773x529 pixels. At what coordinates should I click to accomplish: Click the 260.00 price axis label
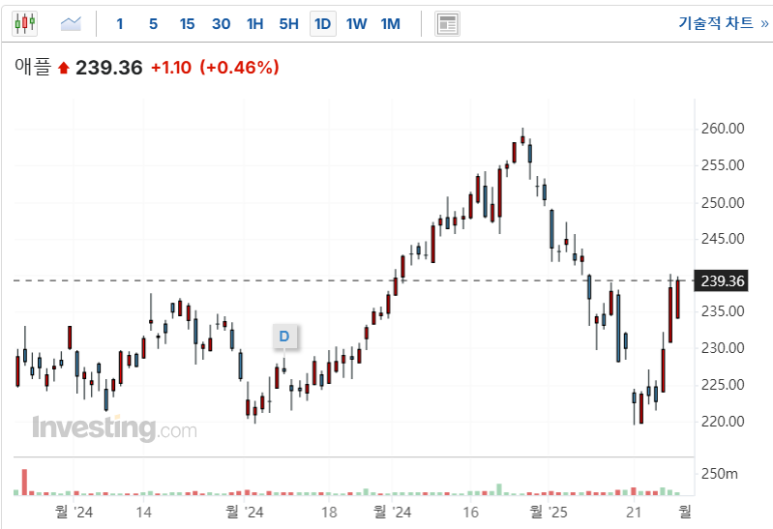pos(722,129)
